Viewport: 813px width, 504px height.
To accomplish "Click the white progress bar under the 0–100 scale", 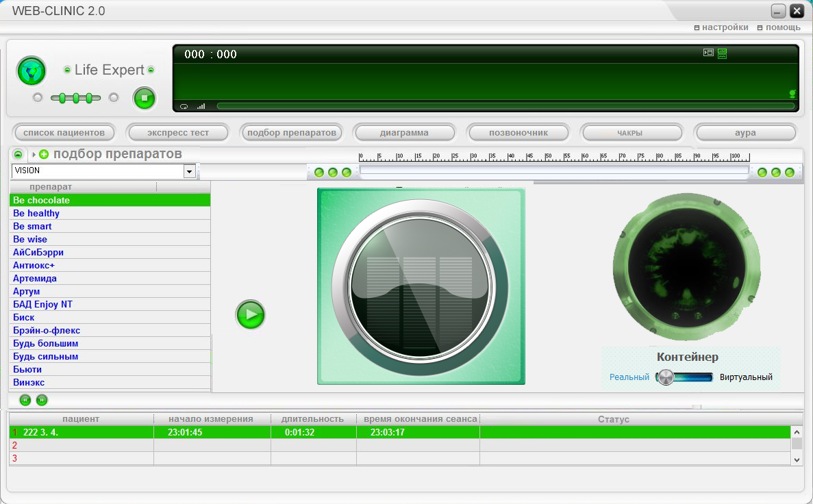I will click(x=554, y=170).
